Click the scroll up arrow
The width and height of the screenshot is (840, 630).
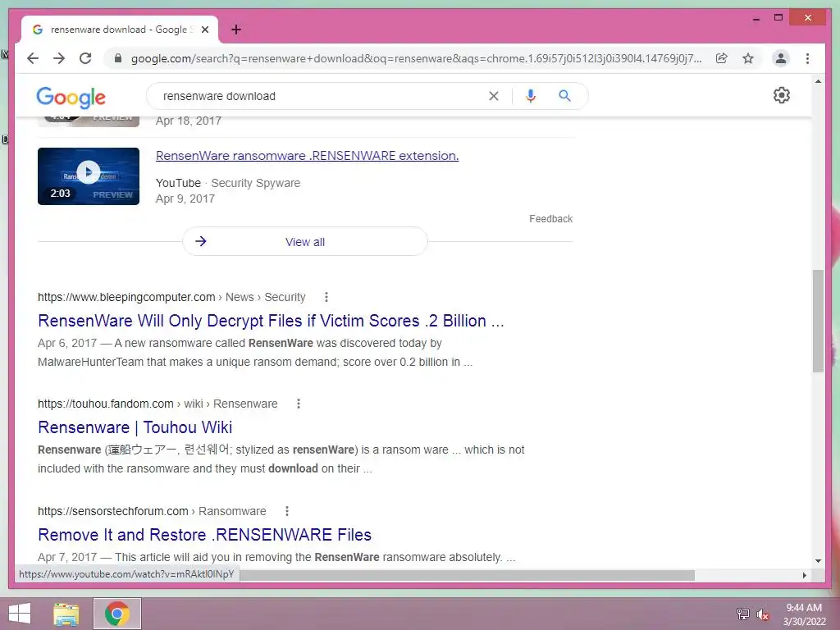[818, 81]
